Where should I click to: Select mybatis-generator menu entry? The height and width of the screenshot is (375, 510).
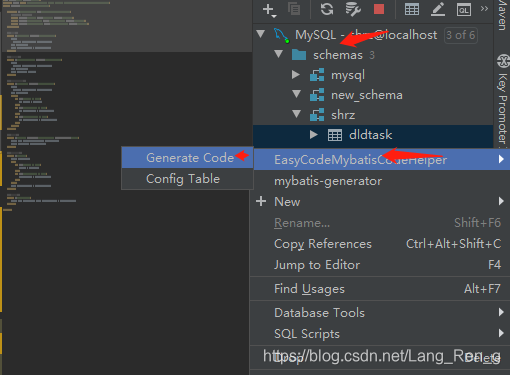(380, 181)
